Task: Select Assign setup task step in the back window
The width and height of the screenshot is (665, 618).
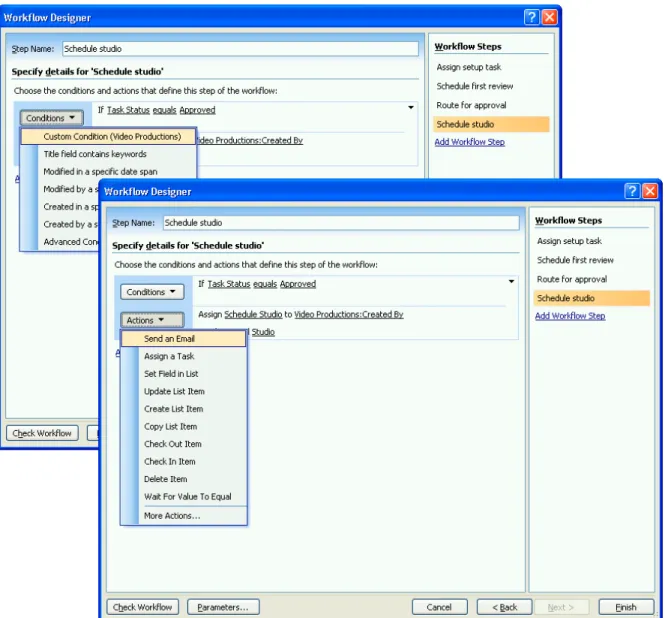Action: pos(469,67)
